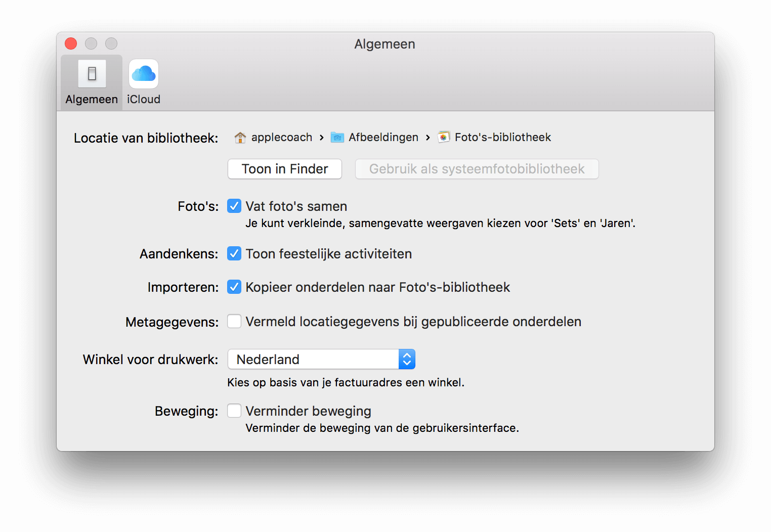Click the blue dropdown arrows beside Nederland

click(x=407, y=359)
